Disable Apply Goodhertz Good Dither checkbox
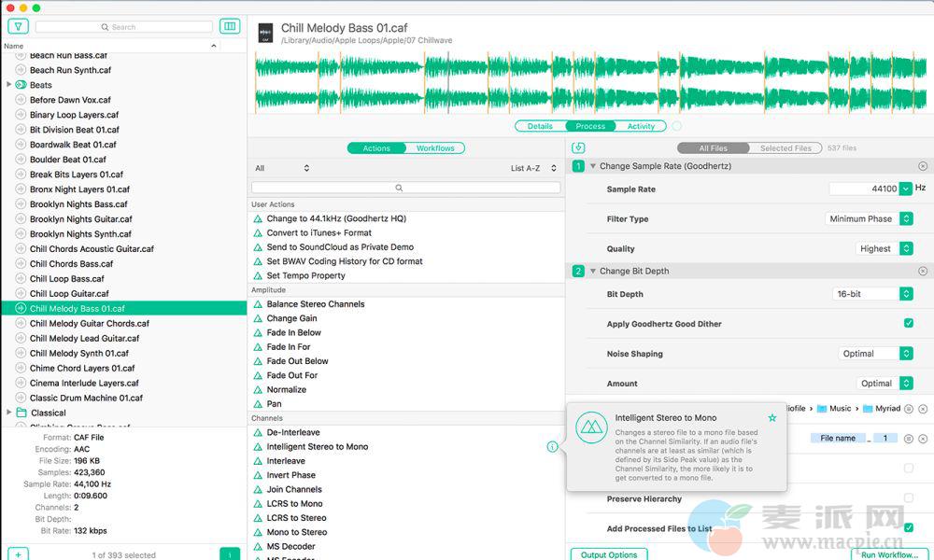Image resolution: width=934 pixels, height=560 pixels. (908, 324)
